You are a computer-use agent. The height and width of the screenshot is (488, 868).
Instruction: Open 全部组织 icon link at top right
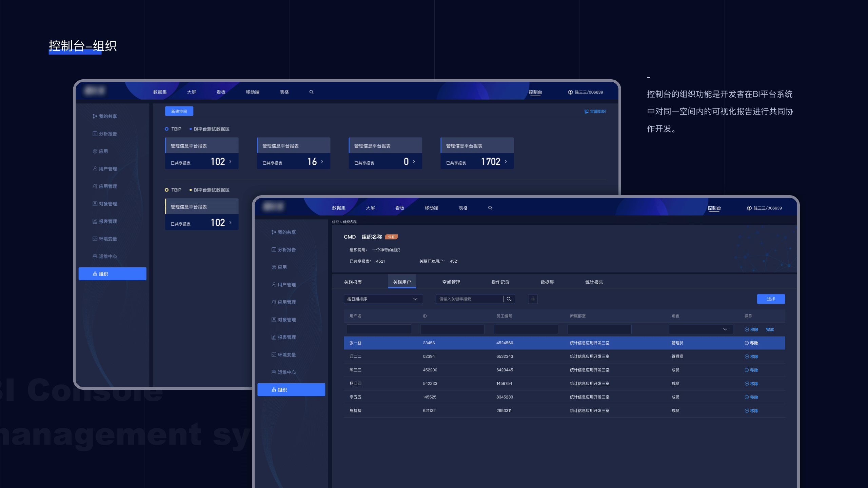(595, 111)
